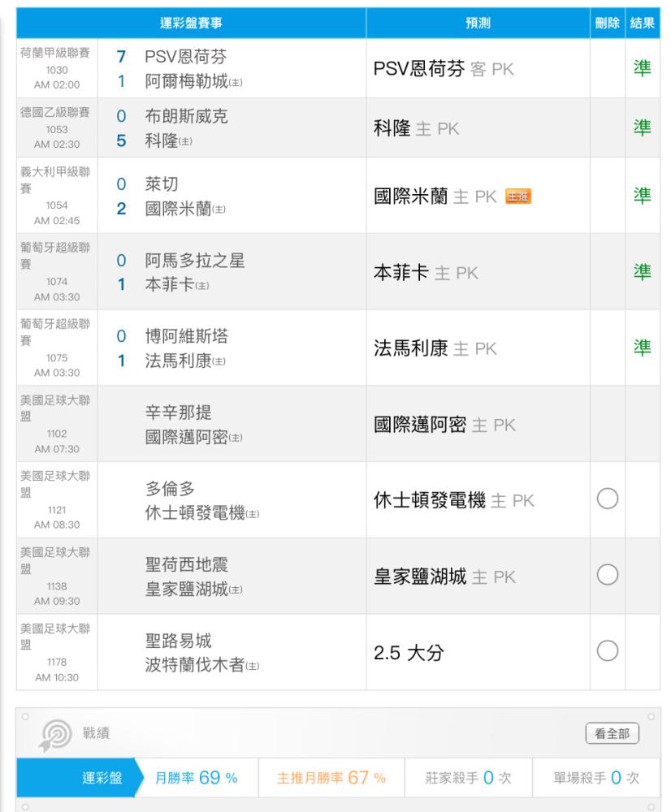The image size is (671, 812).
Task: Select delete radio for 2.5 大分 prediction
Action: coord(608,653)
